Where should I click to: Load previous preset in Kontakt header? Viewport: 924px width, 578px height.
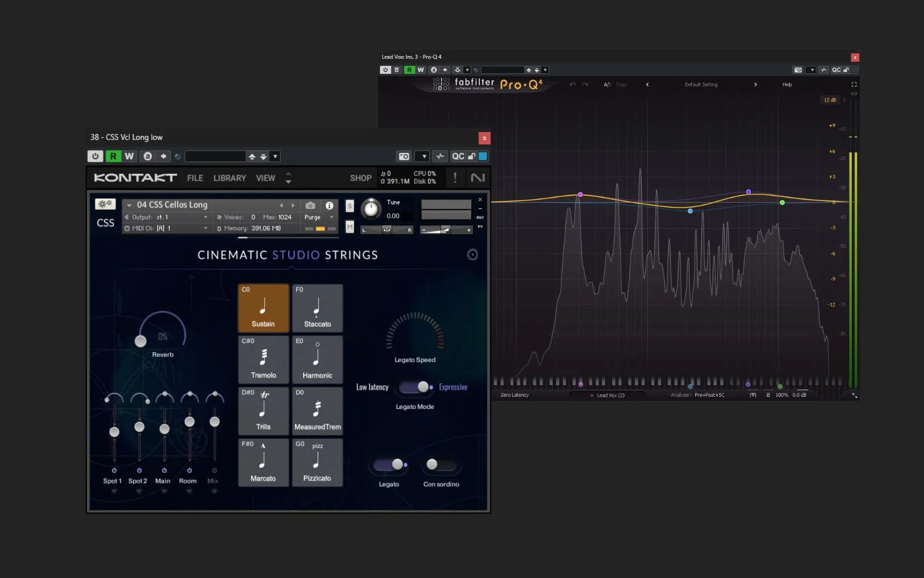pos(252,156)
